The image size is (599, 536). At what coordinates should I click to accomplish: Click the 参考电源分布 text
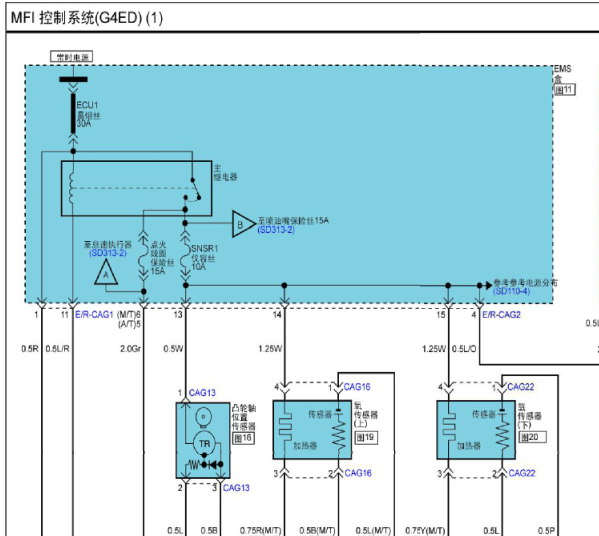pos(525,282)
